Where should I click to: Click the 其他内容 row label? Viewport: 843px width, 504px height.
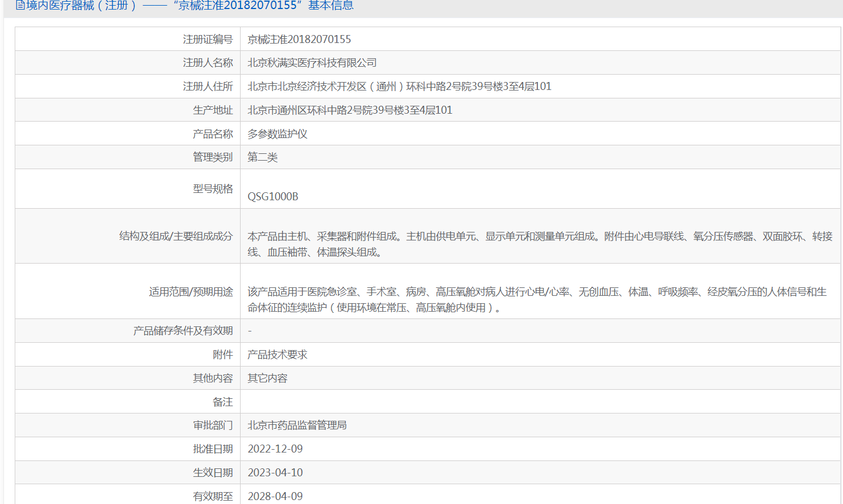(213, 378)
